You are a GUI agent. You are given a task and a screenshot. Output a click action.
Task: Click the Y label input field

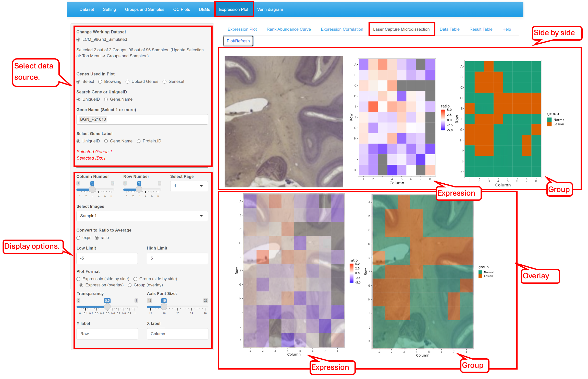(107, 334)
